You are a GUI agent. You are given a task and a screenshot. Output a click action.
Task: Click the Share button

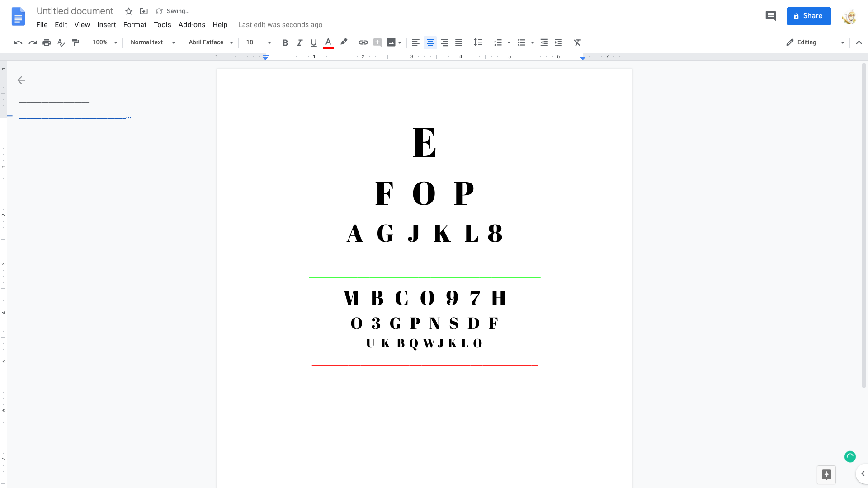[809, 16]
